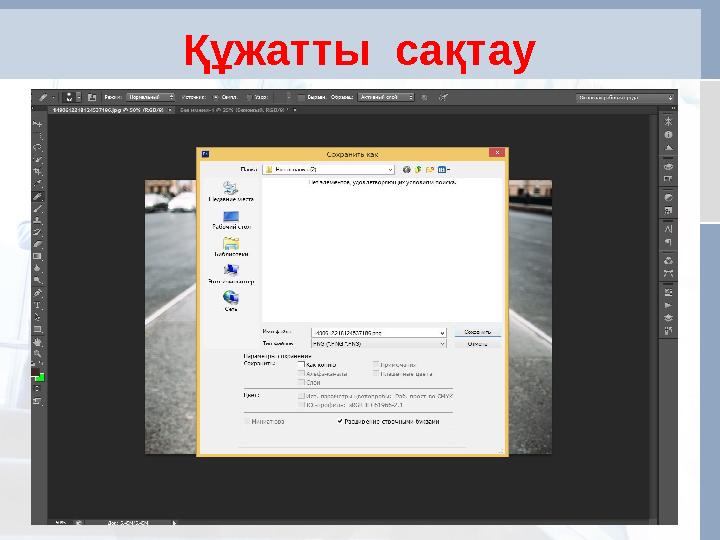Screen dimensions: 720x540
Task: Go back to last visited folder
Action: pos(406,169)
